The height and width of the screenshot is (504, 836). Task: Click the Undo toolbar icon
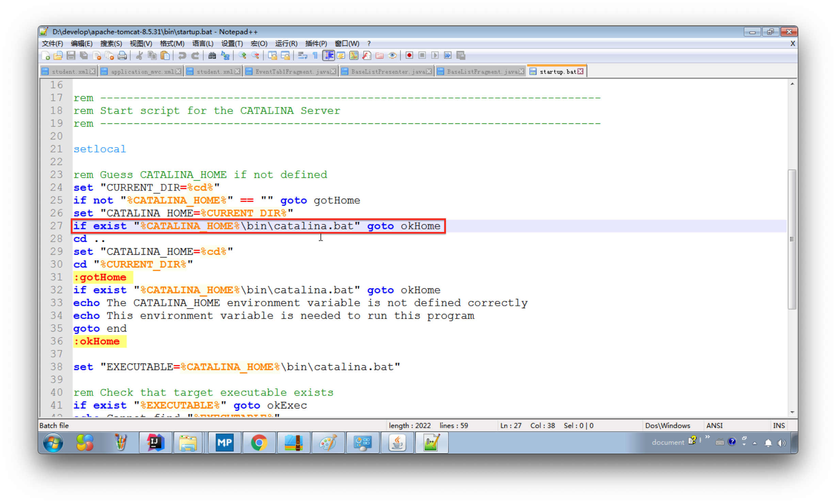pyautogui.click(x=182, y=55)
